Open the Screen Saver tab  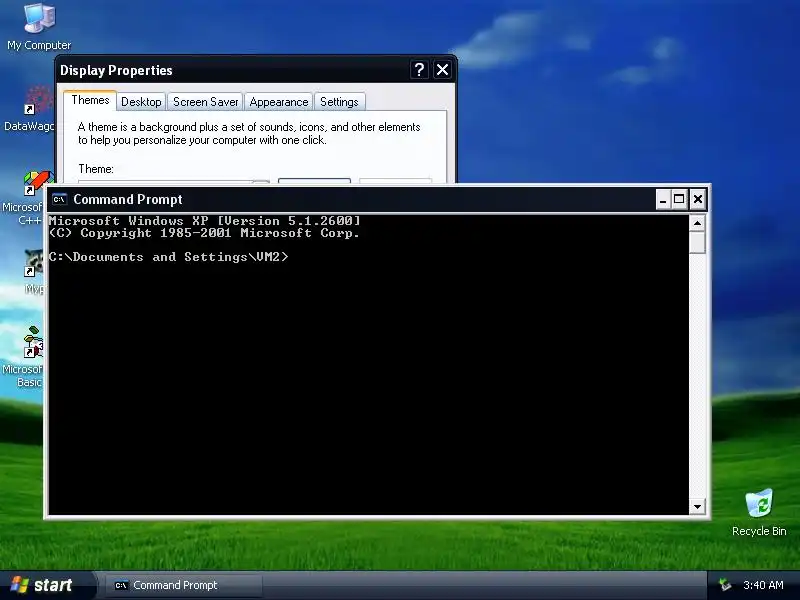(206, 102)
